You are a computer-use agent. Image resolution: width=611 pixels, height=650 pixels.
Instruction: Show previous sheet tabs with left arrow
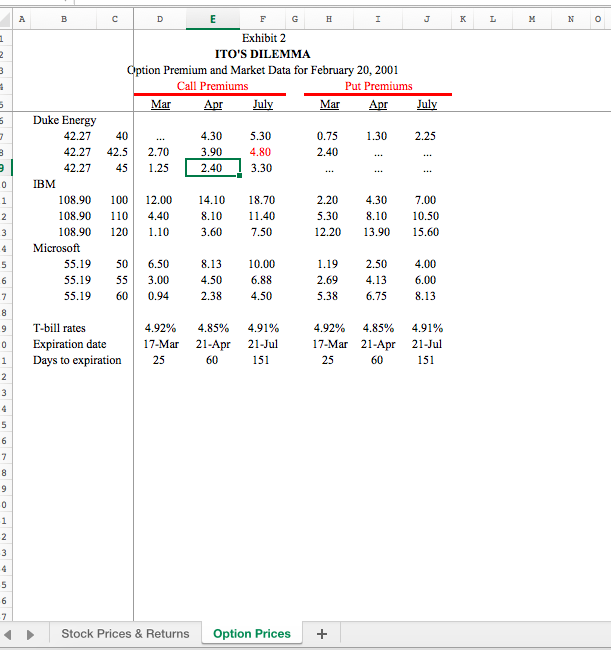coord(7,634)
